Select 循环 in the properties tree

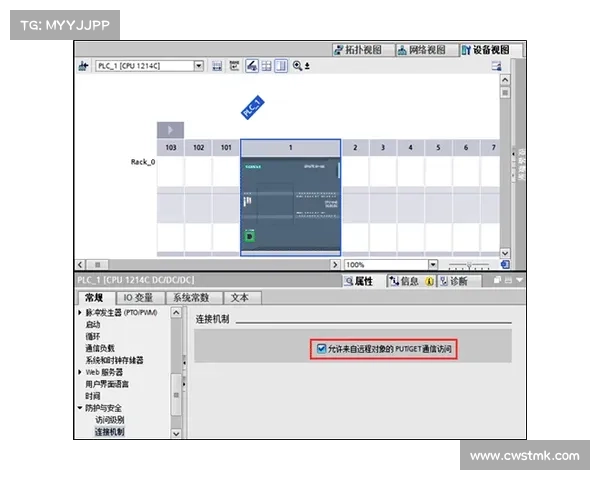click(93, 336)
